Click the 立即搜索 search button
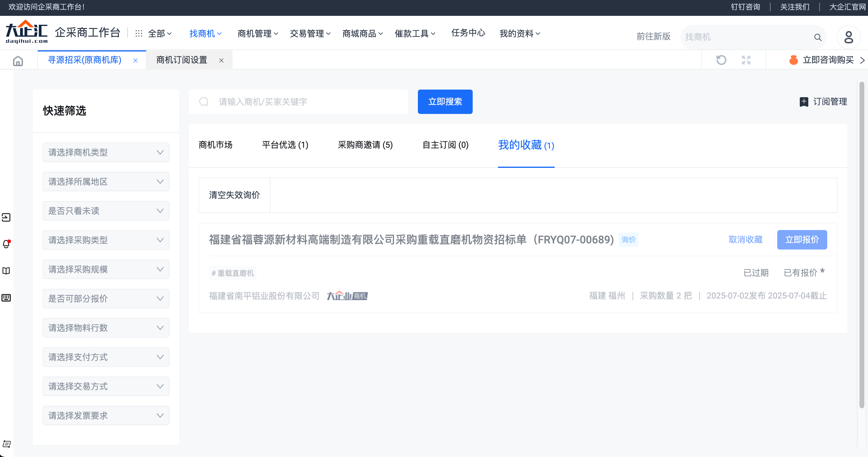 click(x=445, y=102)
